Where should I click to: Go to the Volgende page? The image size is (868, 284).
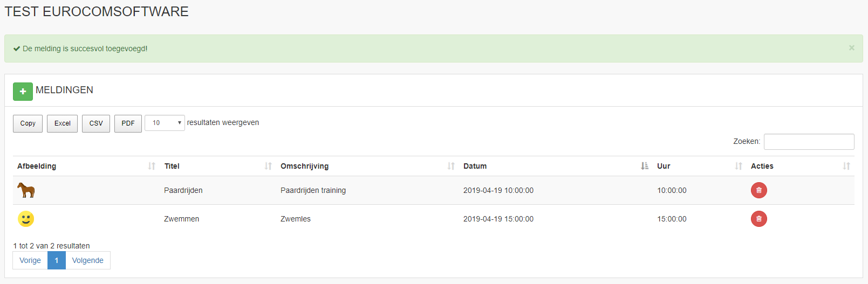(x=88, y=260)
